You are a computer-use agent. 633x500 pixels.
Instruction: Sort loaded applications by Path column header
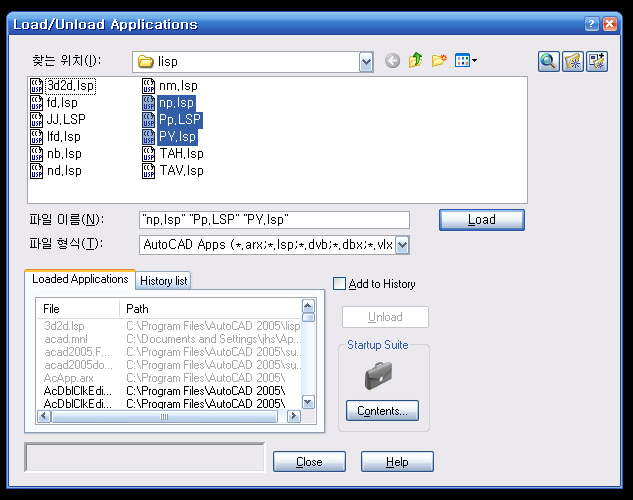click(x=210, y=309)
